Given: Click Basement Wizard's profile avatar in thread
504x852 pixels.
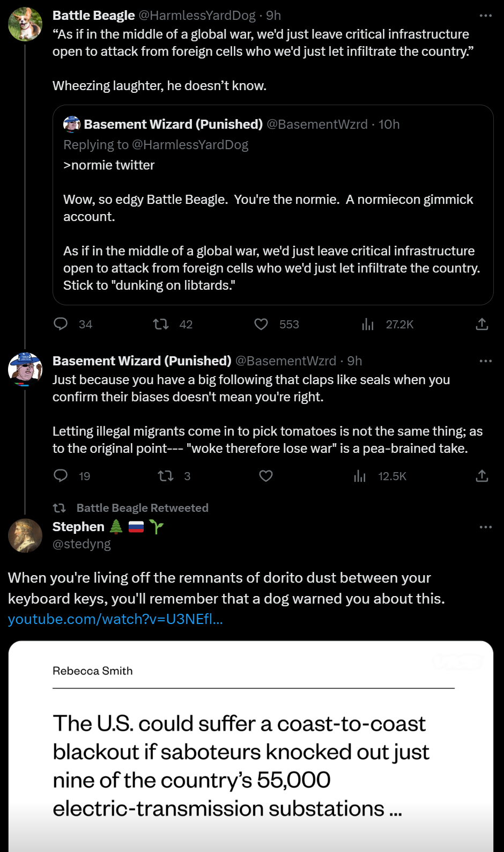Looking at the screenshot, I should pos(25,369).
